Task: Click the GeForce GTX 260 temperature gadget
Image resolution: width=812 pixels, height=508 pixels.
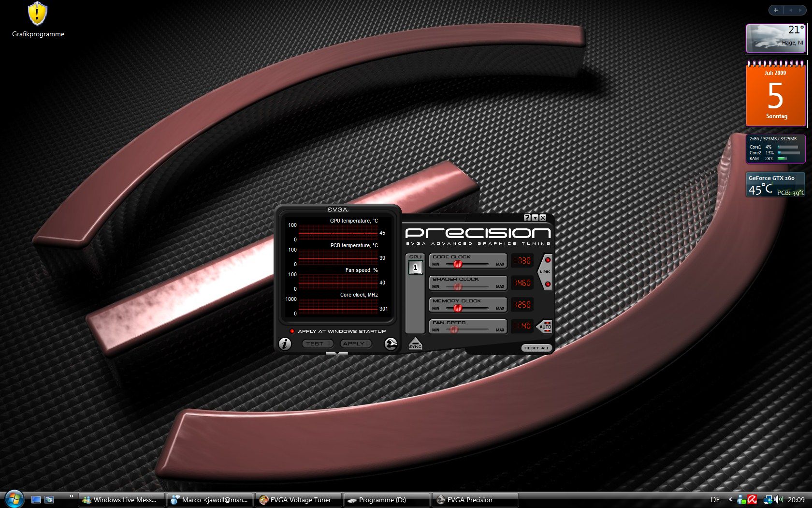Action: pos(776,185)
